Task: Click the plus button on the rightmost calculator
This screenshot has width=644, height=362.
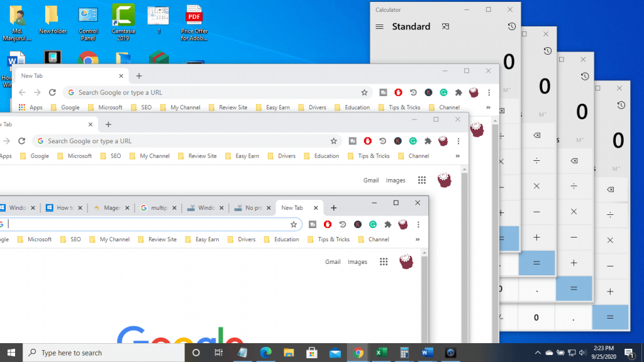Action: click(x=610, y=292)
